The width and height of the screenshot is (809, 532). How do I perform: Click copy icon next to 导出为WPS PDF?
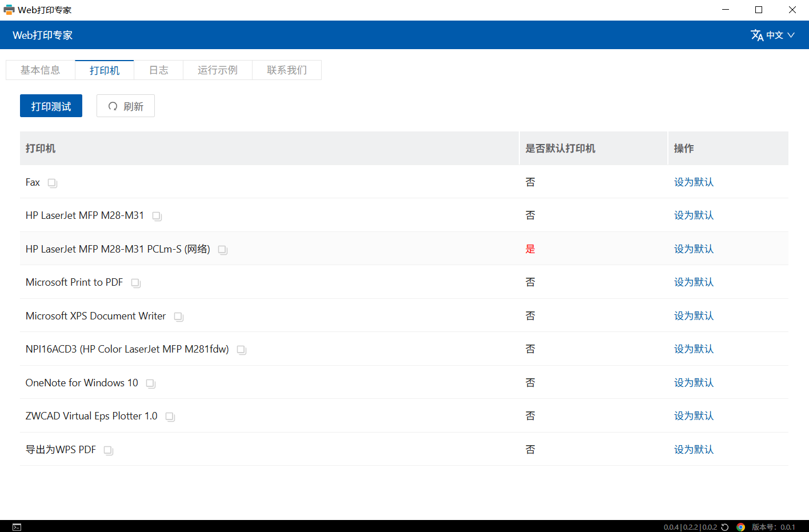(108, 450)
